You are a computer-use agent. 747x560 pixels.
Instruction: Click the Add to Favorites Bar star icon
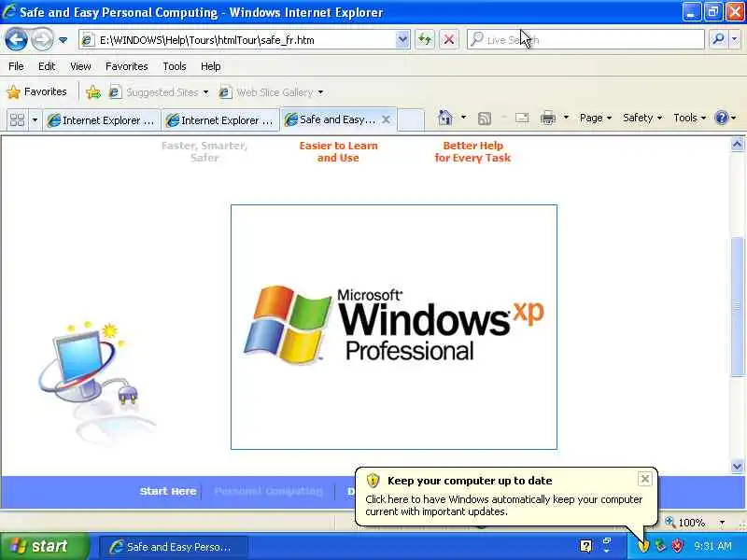[93, 91]
